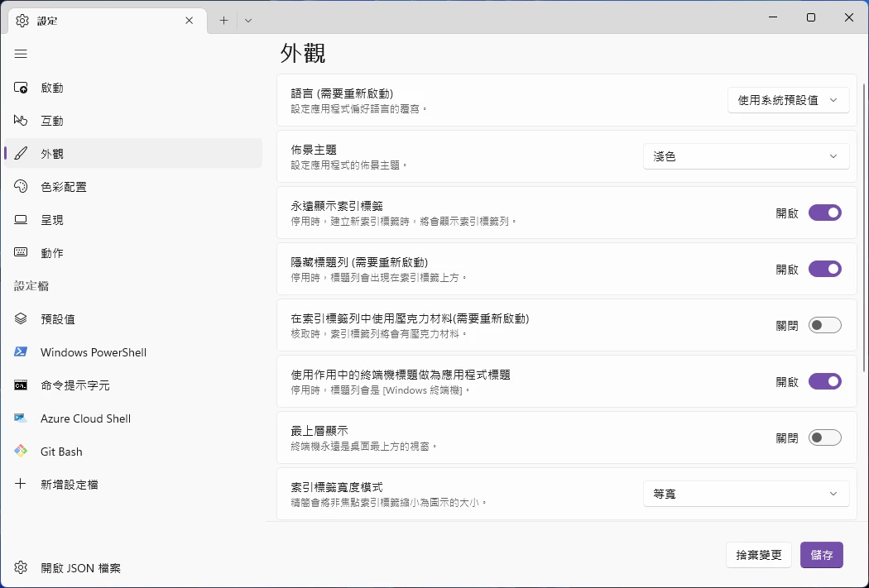Open new tab with plus button
Image resolution: width=869 pixels, height=588 pixels.
click(x=223, y=21)
